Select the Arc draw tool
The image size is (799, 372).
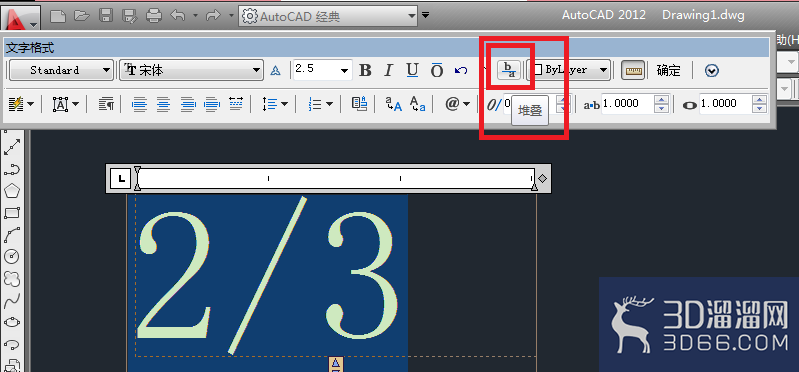click(12, 235)
